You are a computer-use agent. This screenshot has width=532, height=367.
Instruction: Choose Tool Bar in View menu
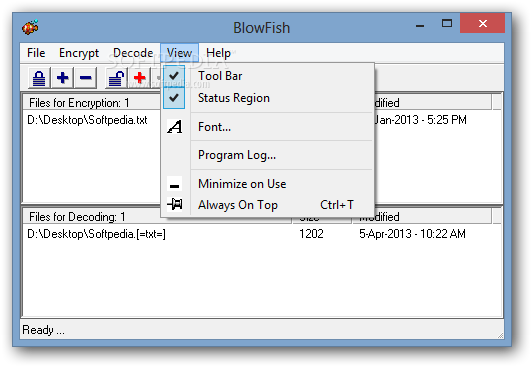pos(268,76)
